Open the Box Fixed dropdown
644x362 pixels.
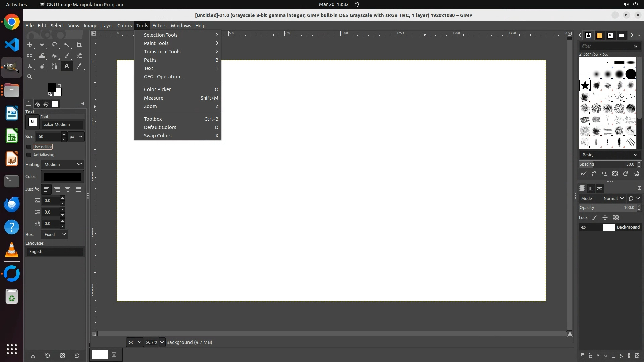click(55, 235)
